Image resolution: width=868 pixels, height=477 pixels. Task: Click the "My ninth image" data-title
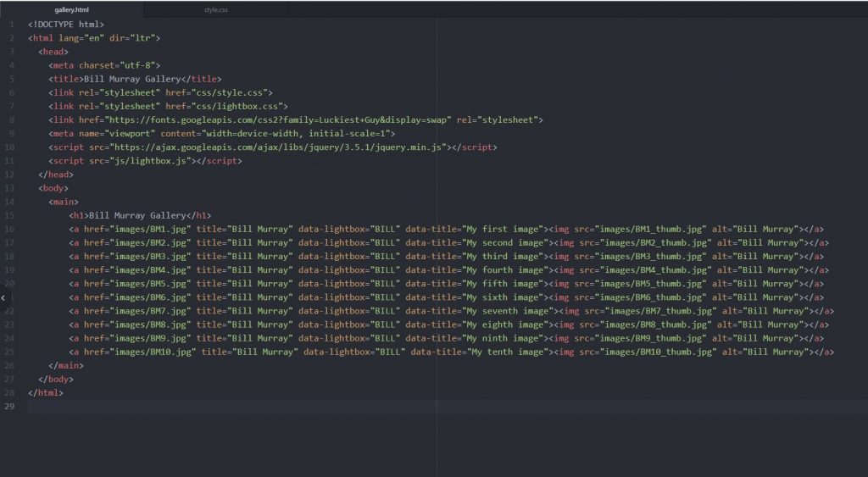503,338
